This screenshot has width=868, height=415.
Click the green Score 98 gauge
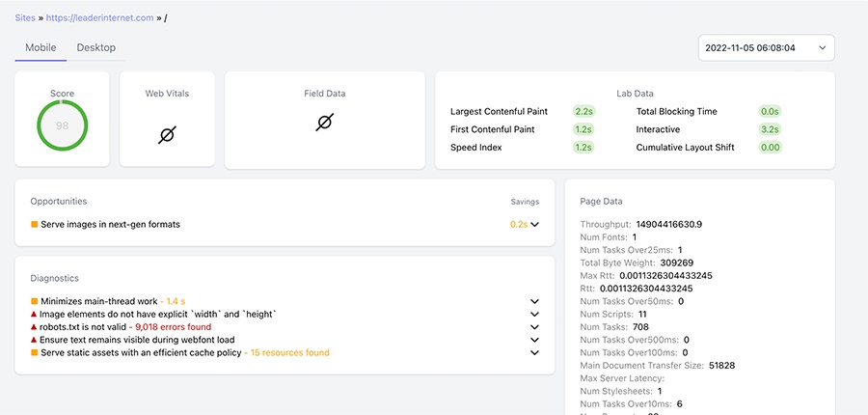pyautogui.click(x=63, y=125)
